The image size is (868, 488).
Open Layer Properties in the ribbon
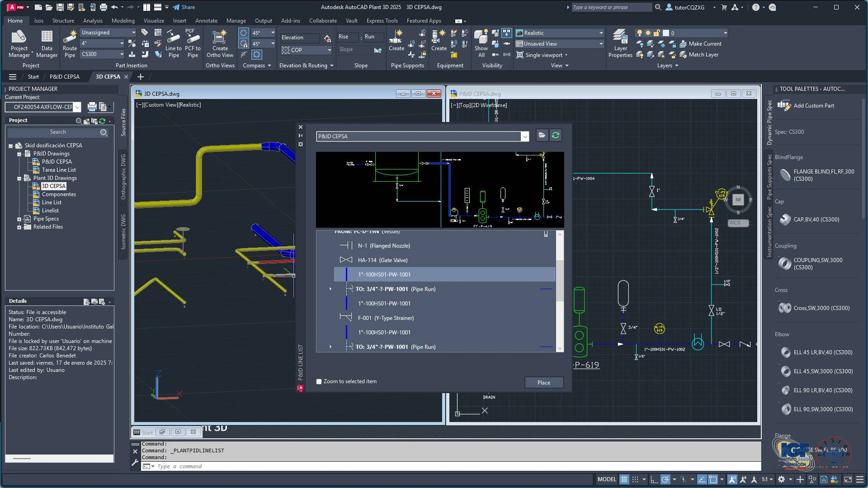click(620, 44)
